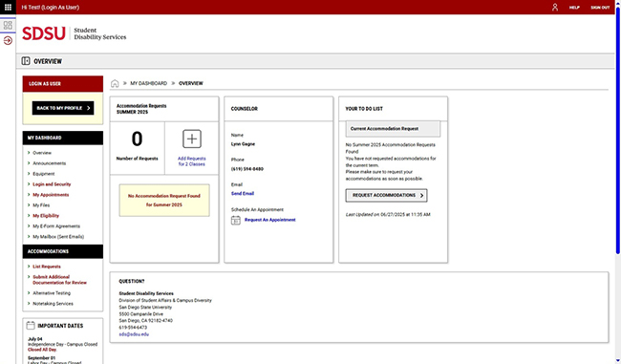
Task: Open Login and Security in sidebar
Action: (x=52, y=184)
